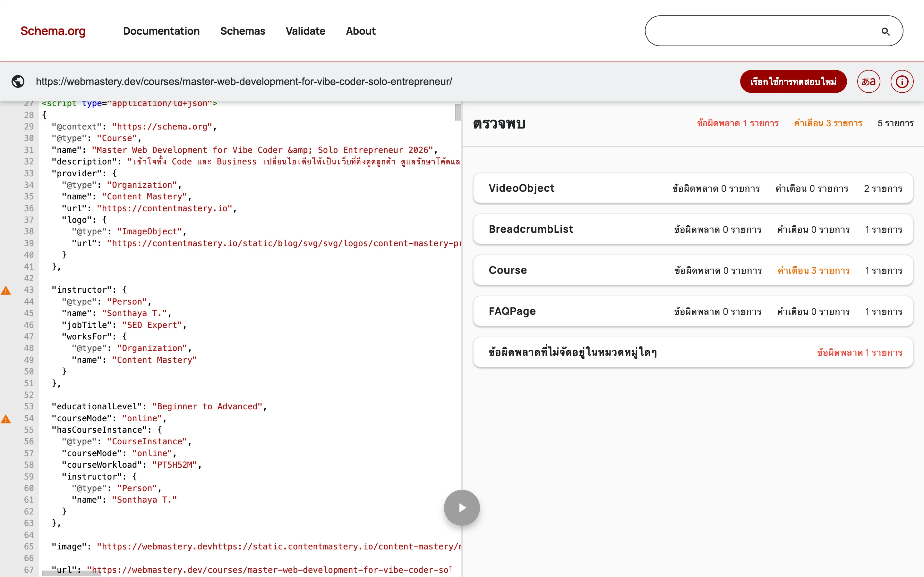924x577 pixels.
Task: Click the search magnifier icon
Action: point(886,31)
